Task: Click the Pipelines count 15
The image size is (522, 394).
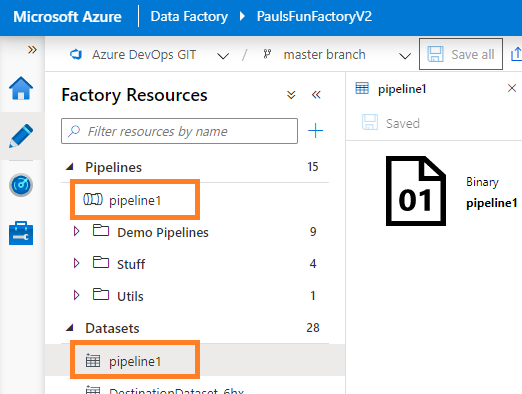Action: click(313, 167)
